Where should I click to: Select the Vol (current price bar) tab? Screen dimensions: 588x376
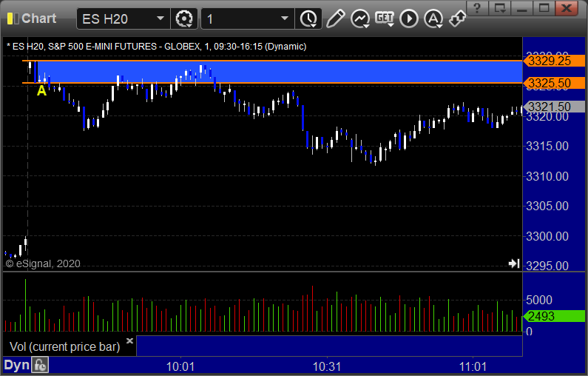coord(64,346)
